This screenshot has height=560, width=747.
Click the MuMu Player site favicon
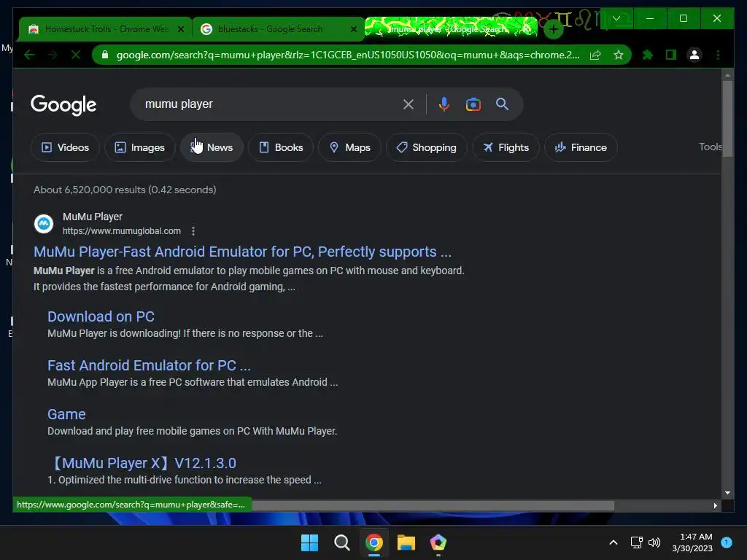(x=44, y=223)
